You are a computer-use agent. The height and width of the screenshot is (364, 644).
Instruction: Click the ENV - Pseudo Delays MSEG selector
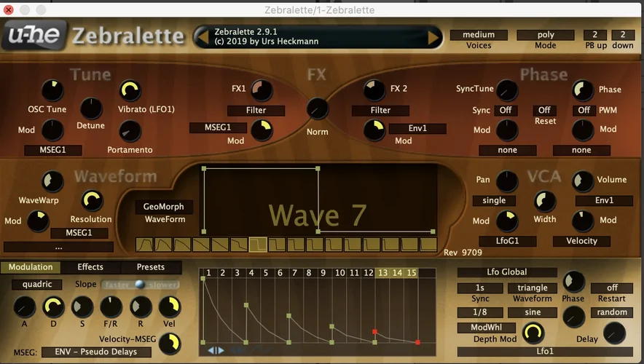pos(95,352)
